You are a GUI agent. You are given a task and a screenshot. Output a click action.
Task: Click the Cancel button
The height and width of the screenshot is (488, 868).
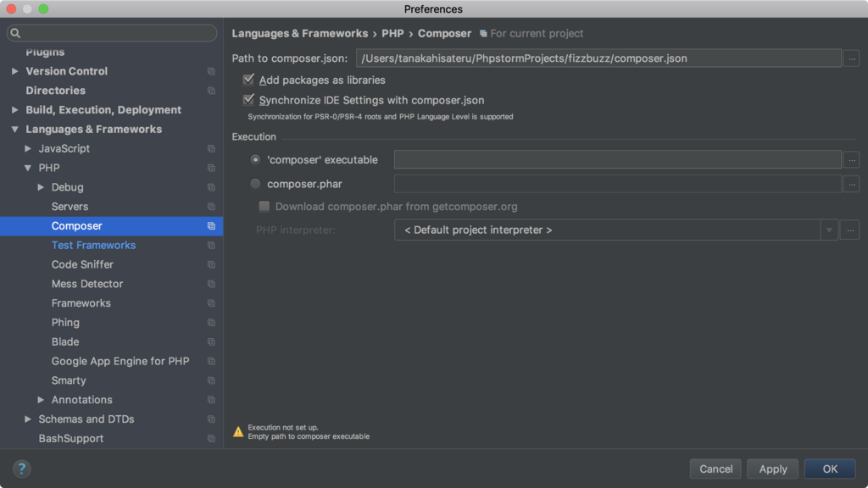[x=715, y=469]
